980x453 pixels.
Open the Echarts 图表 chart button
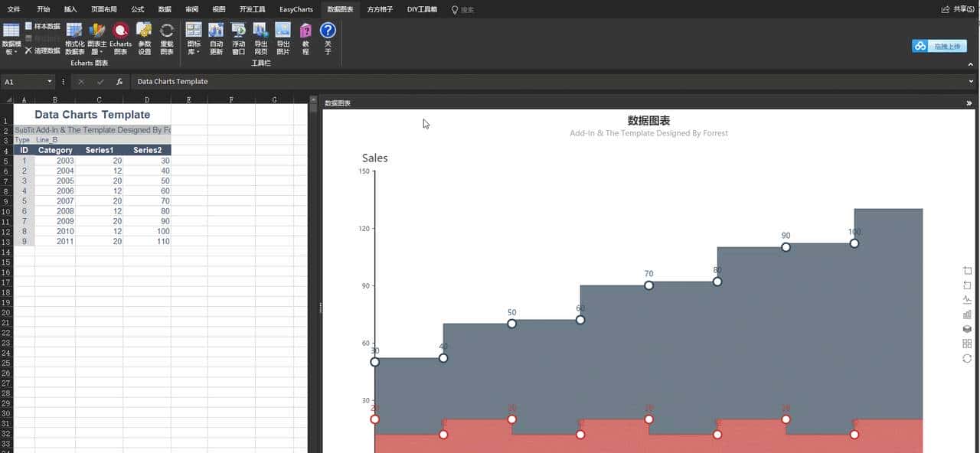(120, 37)
